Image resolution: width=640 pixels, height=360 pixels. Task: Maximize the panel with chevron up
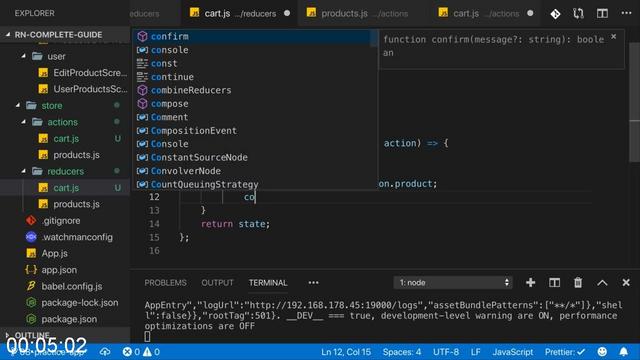coord(602,282)
